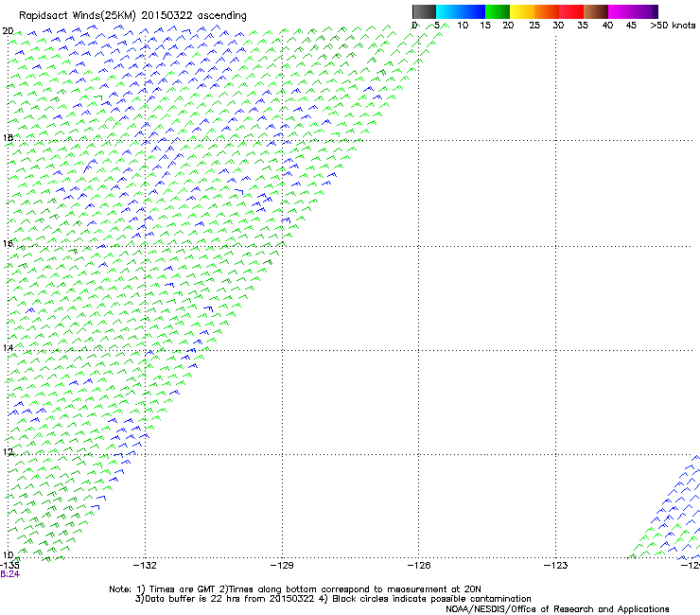The image size is (700, 615).
Task: Click the 'NOAA/NESDIS/Office of Research and Applications' credit
Action: click(x=557, y=609)
